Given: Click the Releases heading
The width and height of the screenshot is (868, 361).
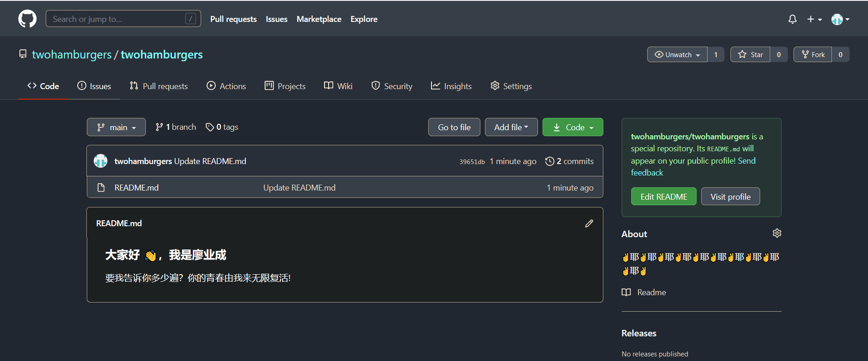Looking at the screenshot, I should click(639, 333).
